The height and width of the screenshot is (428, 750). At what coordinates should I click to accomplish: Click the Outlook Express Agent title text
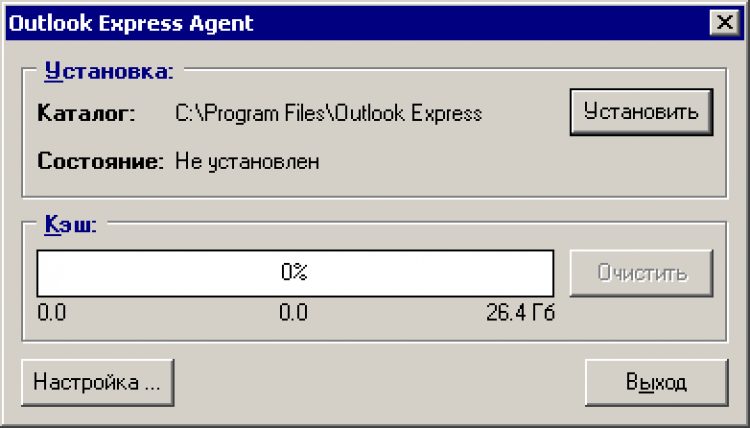(x=132, y=23)
